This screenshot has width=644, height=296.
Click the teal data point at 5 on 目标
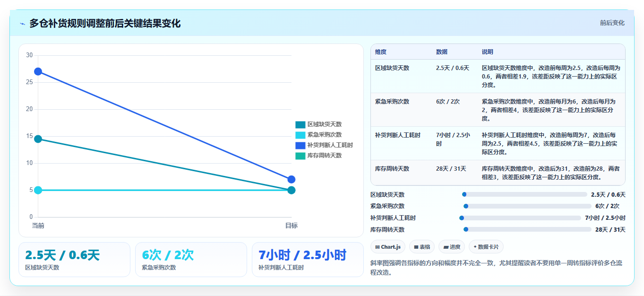click(x=292, y=190)
